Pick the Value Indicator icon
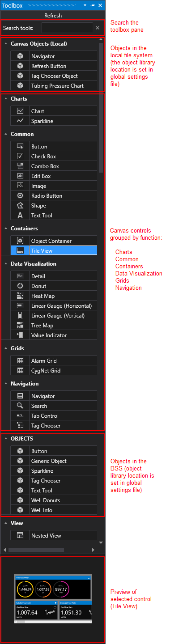The height and width of the screenshot is (644, 170). point(20,335)
